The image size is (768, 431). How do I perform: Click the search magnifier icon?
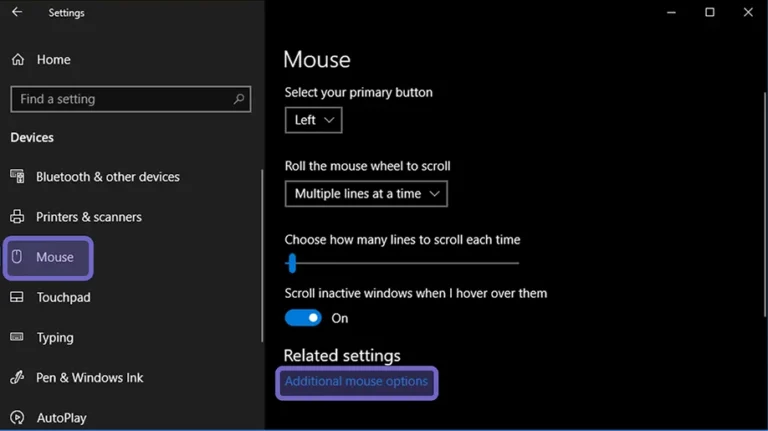pos(239,99)
